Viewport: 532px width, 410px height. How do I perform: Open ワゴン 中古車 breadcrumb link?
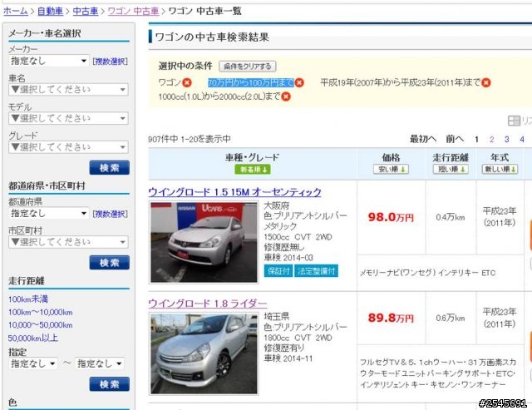pyautogui.click(x=133, y=11)
